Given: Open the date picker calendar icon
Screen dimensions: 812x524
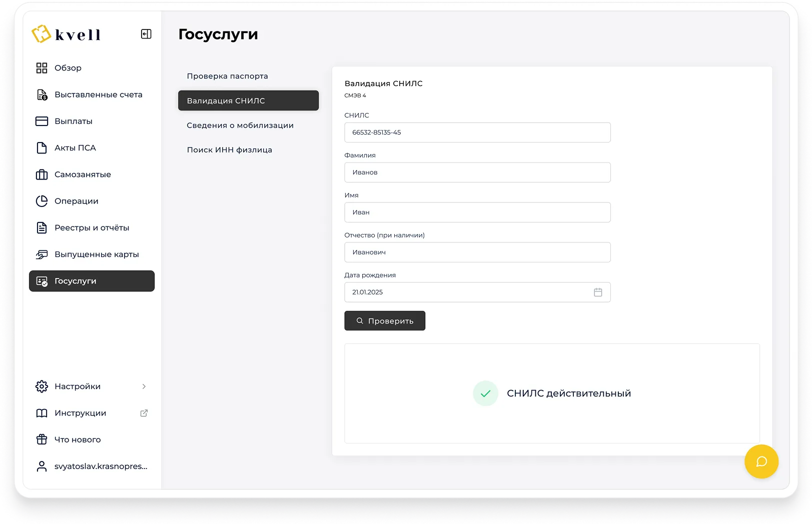Looking at the screenshot, I should (598, 292).
